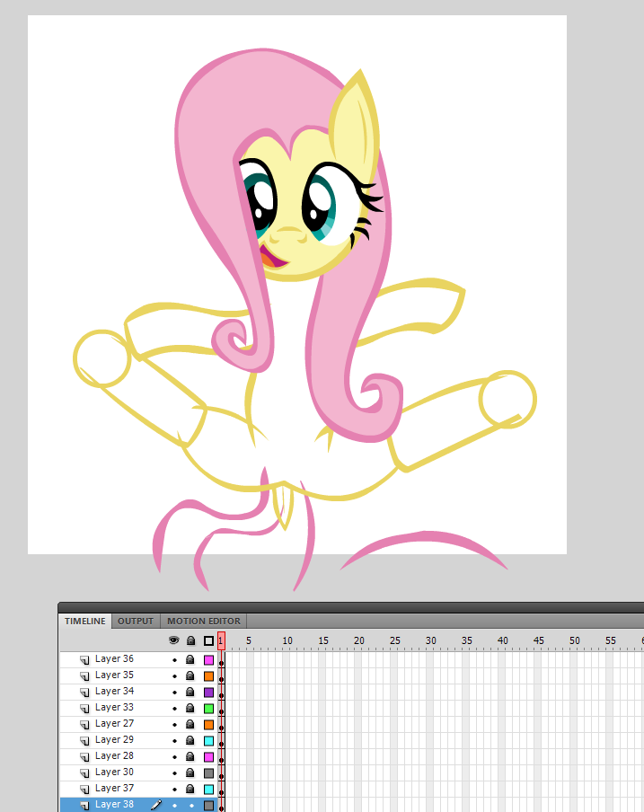The width and height of the screenshot is (644, 812).
Task: Unlock Layer 27 via its padlock icon
Action: pos(190,724)
